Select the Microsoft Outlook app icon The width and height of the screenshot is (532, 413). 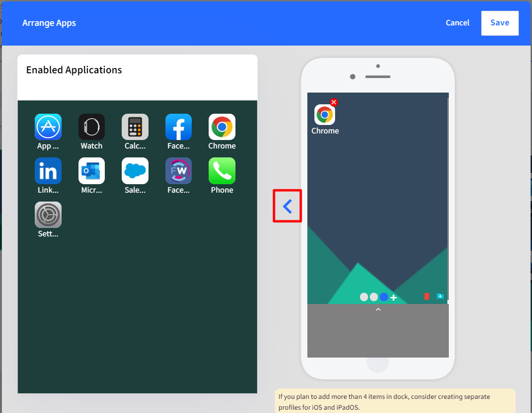91,171
